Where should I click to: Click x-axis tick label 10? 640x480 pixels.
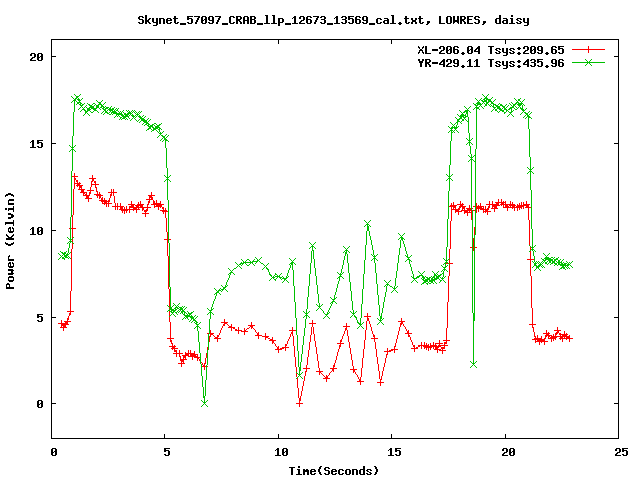click(281, 452)
